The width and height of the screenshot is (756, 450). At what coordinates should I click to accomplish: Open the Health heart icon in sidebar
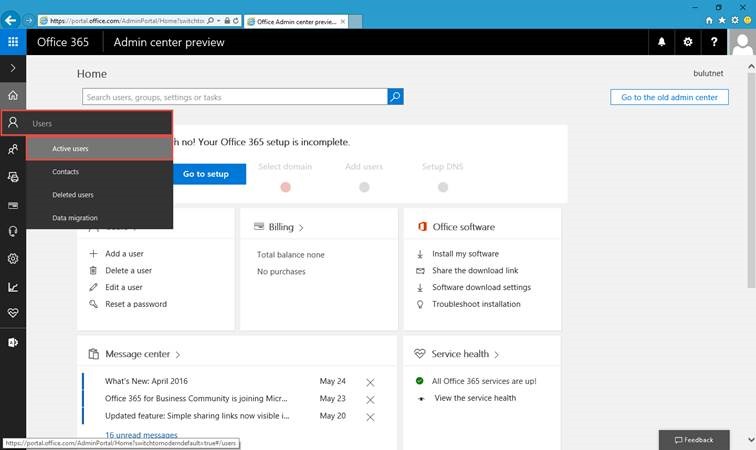pos(13,313)
